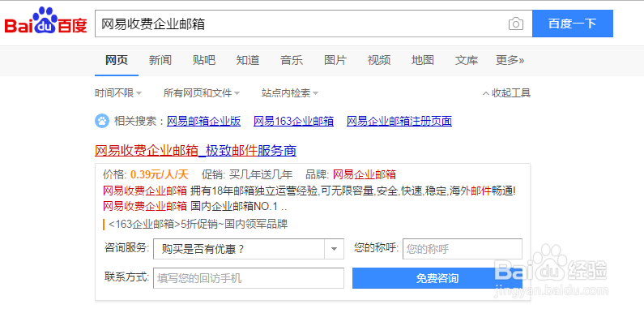This screenshot has height=313, width=644.
Task: Open the 音乐 tab
Action: click(292, 61)
